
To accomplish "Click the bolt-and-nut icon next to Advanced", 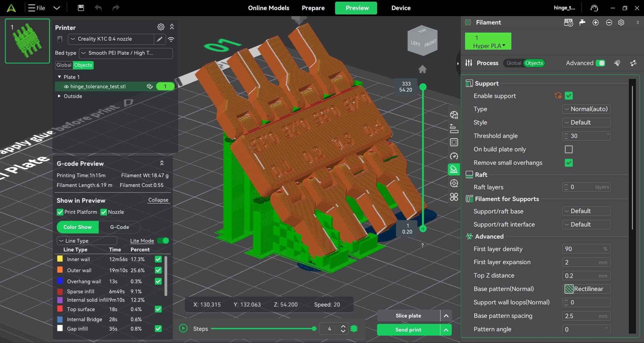I will point(617,63).
